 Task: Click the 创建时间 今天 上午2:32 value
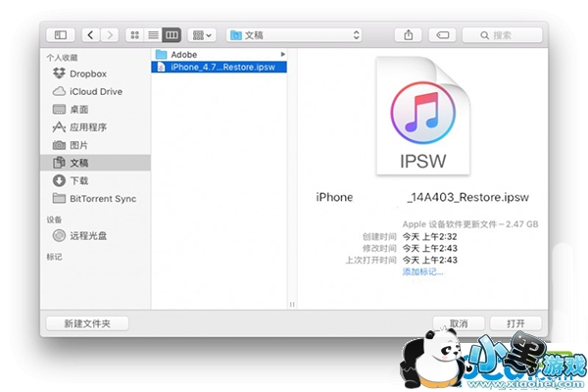[430, 237]
